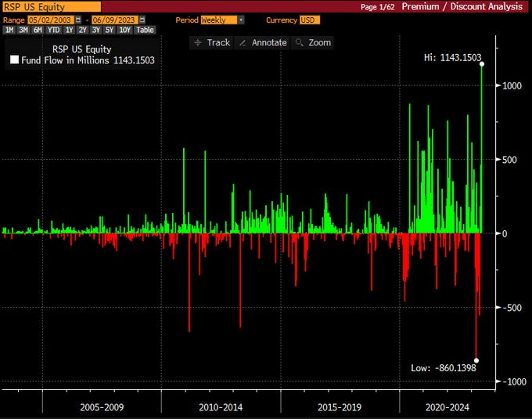Click the white Fund Flow legend swatch
This screenshot has width=532, height=419.
click(x=15, y=60)
